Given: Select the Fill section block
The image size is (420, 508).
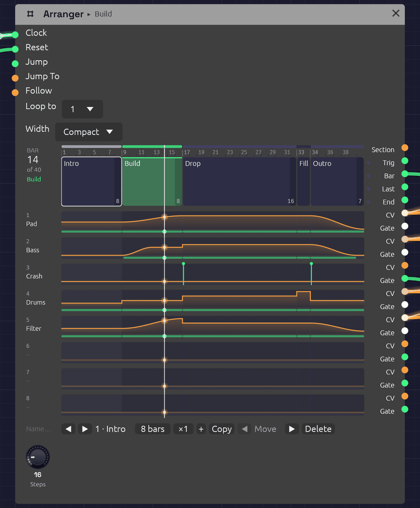Looking at the screenshot, I should pyautogui.click(x=304, y=182).
